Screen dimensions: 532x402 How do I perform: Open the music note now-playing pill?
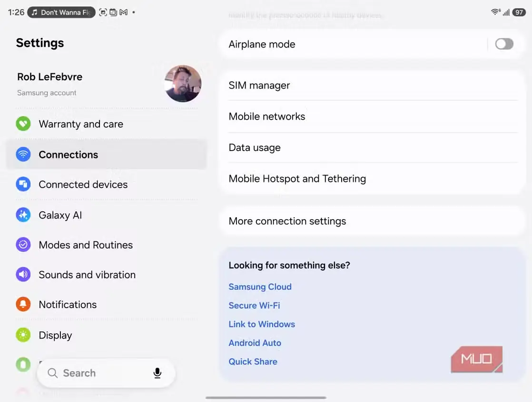pos(61,12)
